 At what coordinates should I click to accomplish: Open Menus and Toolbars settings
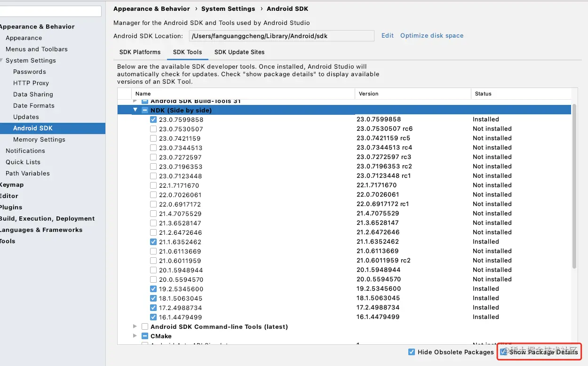coord(37,49)
